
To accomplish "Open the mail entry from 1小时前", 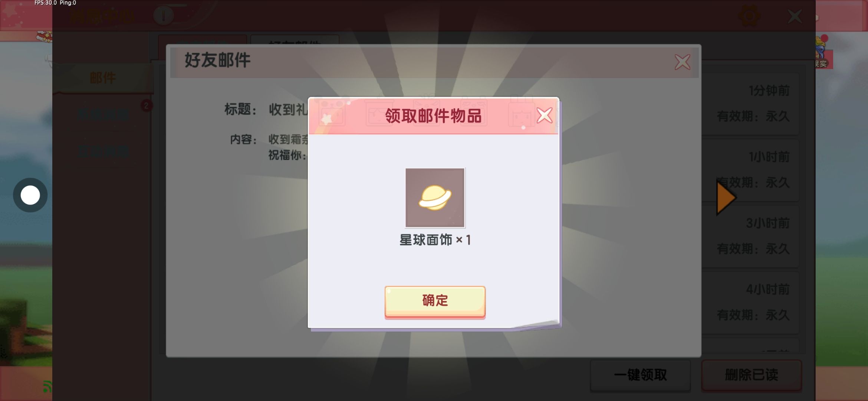I will point(750,170).
